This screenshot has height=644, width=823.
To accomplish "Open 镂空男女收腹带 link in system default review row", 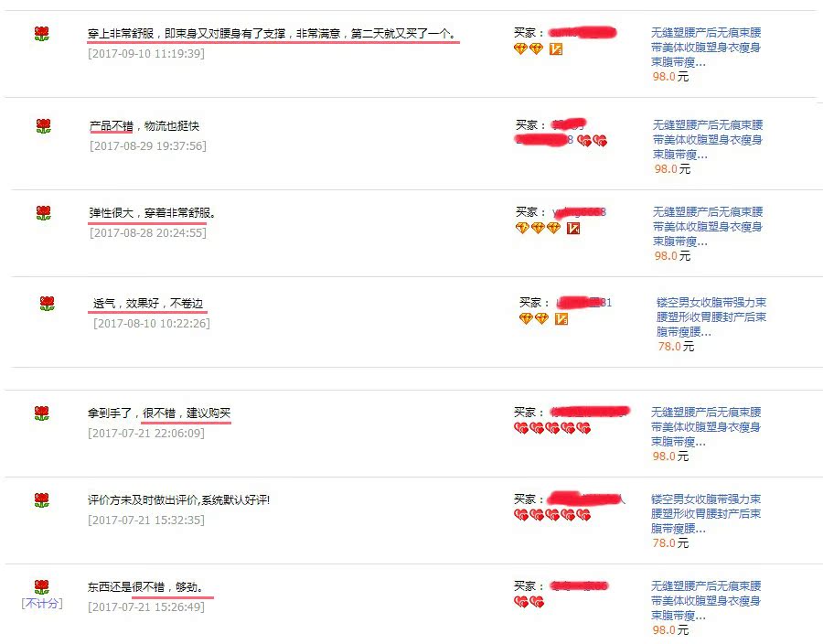I will pyautogui.click(x=706, y=513).
